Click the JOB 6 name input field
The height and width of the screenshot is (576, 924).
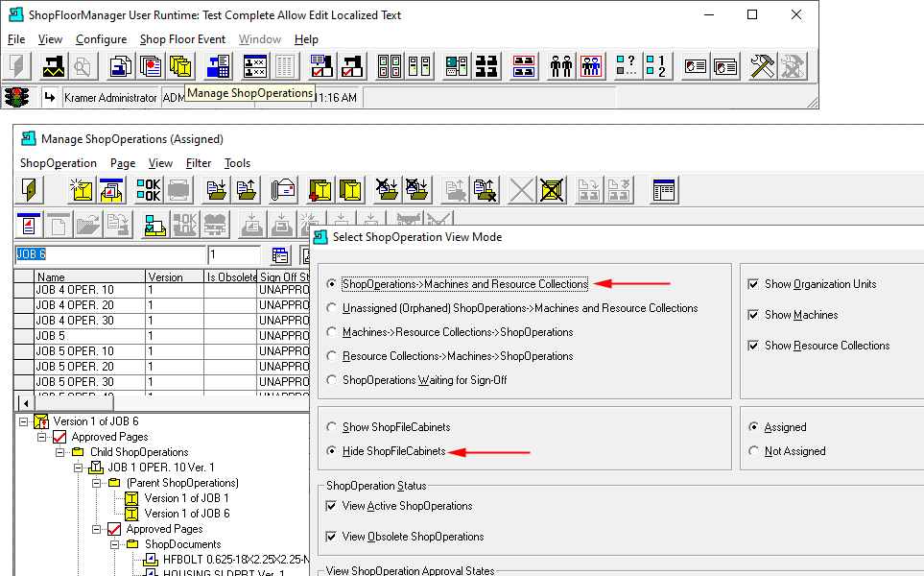[110, 254]
